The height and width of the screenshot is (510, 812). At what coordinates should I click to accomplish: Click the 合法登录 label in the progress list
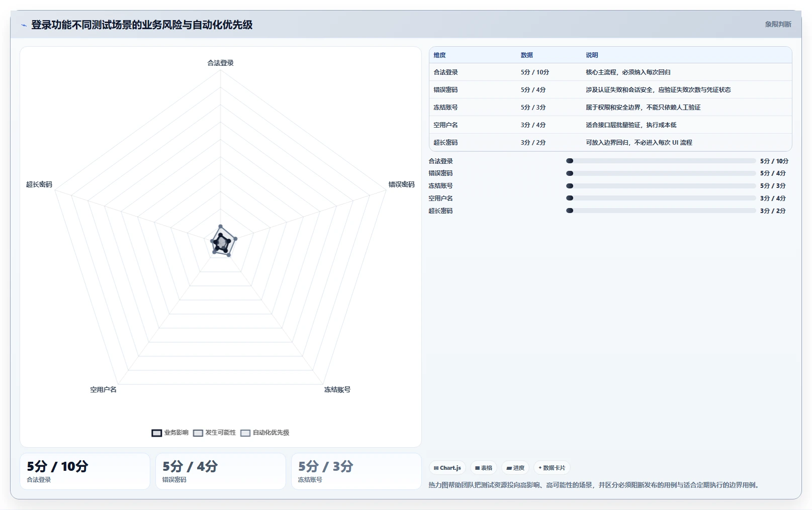coord(440,161)
